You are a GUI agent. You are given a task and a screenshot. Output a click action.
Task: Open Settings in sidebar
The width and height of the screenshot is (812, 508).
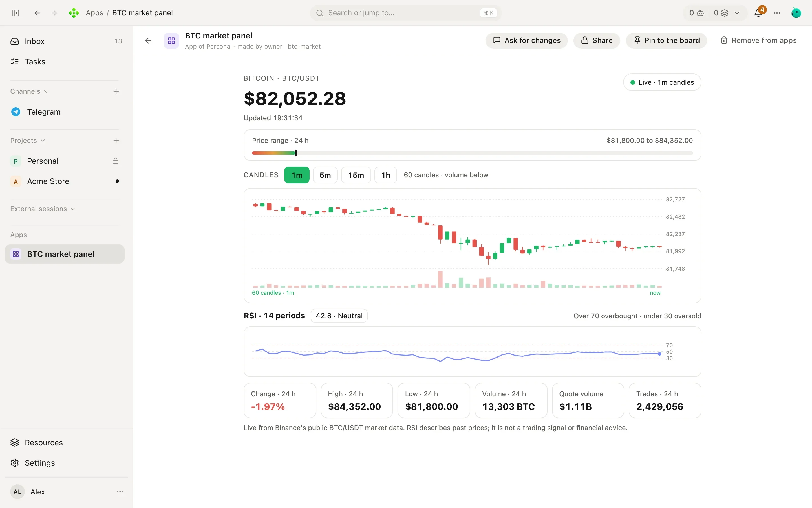tap(64, 463)
